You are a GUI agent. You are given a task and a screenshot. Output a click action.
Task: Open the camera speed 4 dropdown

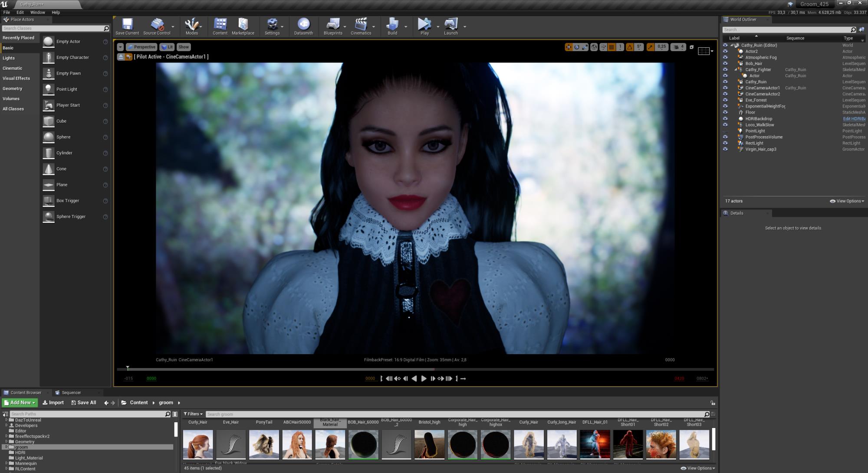(678, 47)
